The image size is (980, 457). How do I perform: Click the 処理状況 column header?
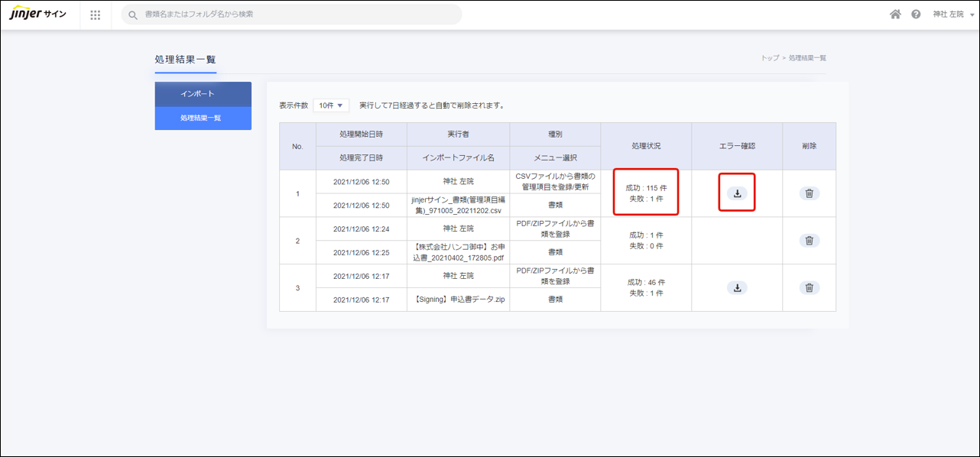click(646, 146)
